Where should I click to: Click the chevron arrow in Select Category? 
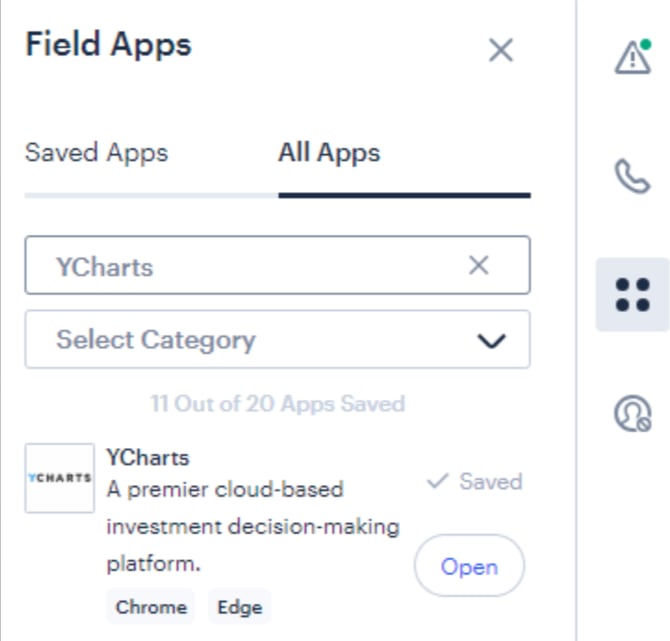tap(491, 341)
